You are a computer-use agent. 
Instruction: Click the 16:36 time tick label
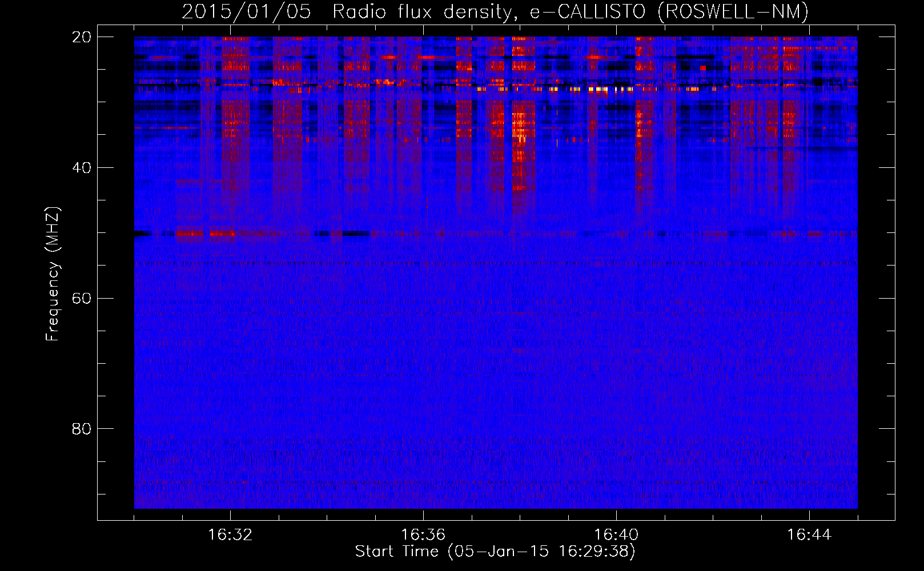[423, 535]
